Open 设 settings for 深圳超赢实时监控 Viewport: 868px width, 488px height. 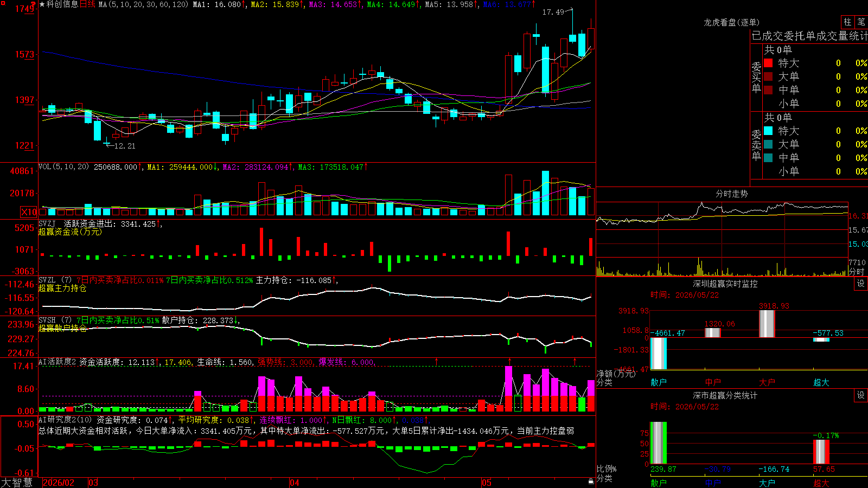pos(861,284)
